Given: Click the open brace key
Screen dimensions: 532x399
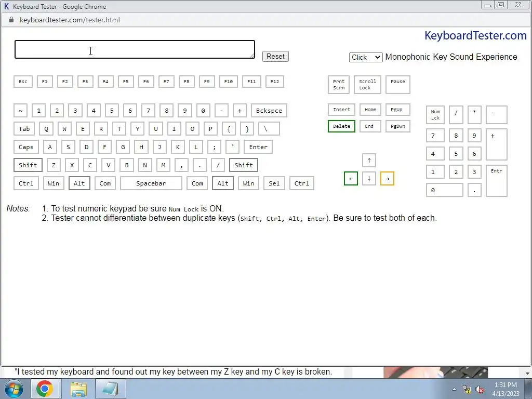Looking at the screenshot, I should [x=229, y=129].
